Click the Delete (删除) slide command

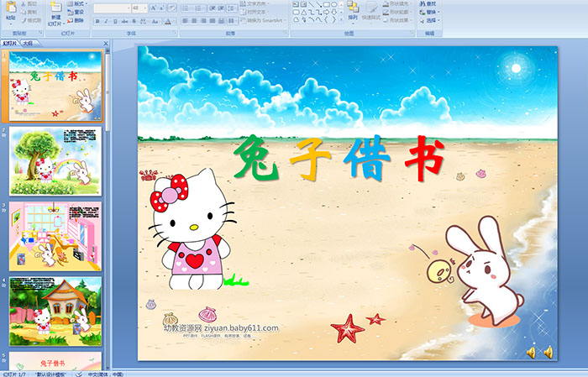76,20
